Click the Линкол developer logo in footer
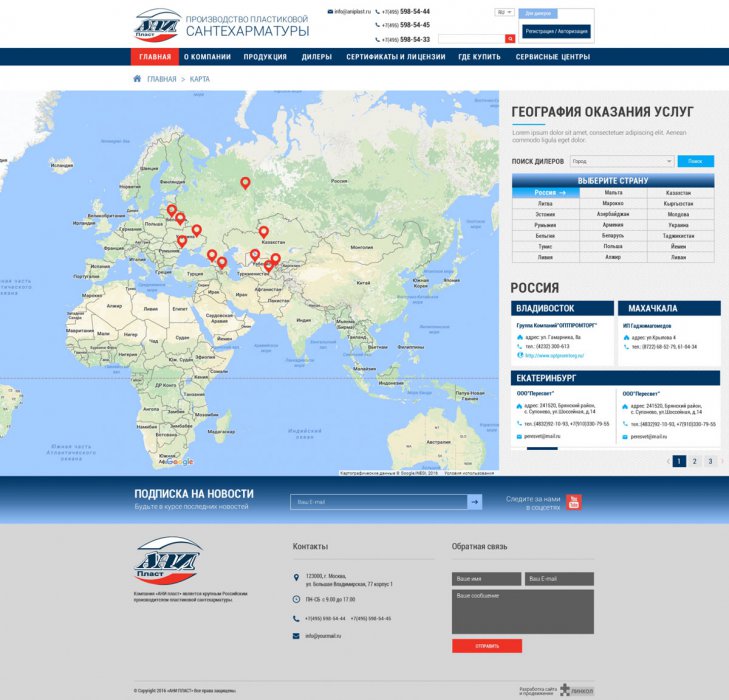Image resolution: width=729 pixels, height=700 pixels. (576, 689)
